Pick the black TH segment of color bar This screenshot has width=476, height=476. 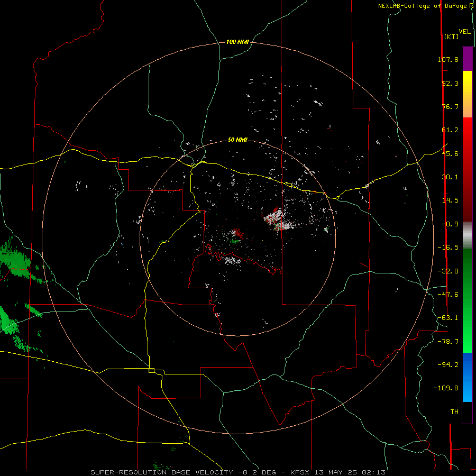click(x=467, y=412)
